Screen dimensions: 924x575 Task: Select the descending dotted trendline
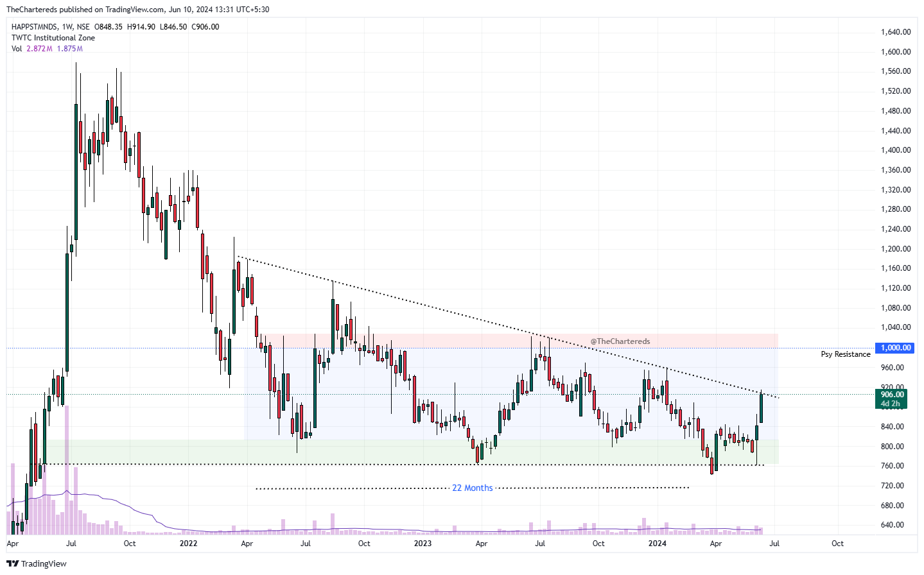(507, 327)
